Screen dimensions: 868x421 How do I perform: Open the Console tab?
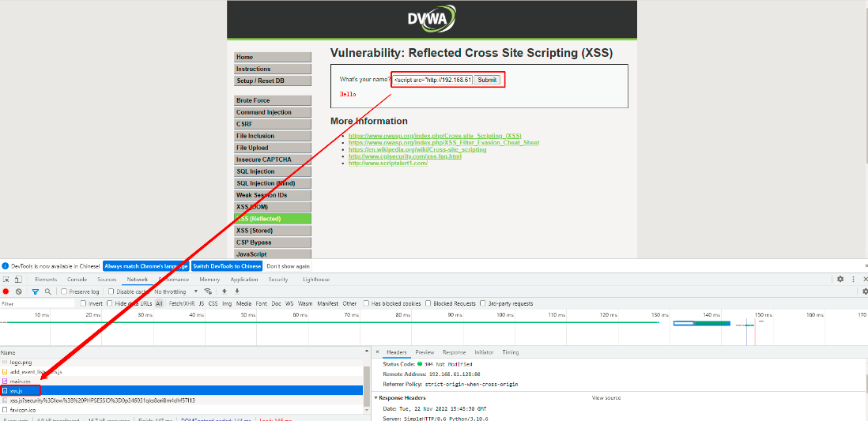[77, 280]
